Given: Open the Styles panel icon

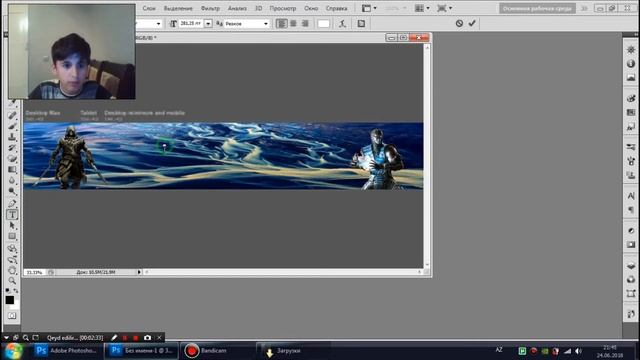Looking at the screenshot, I should click(x=631, y=127).
